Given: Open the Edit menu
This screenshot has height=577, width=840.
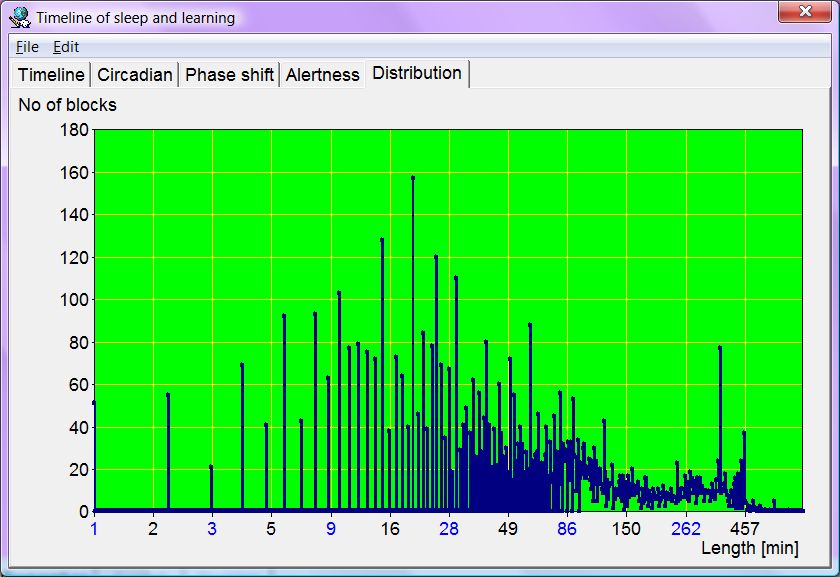Looking at the screenshot, I should [x=66, y=47].
